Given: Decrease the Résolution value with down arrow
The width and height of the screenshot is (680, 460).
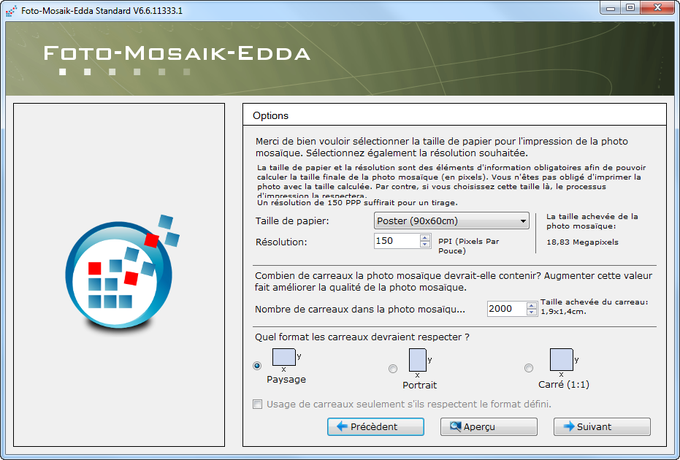Looking at the screenshot, I should (425, 244).
